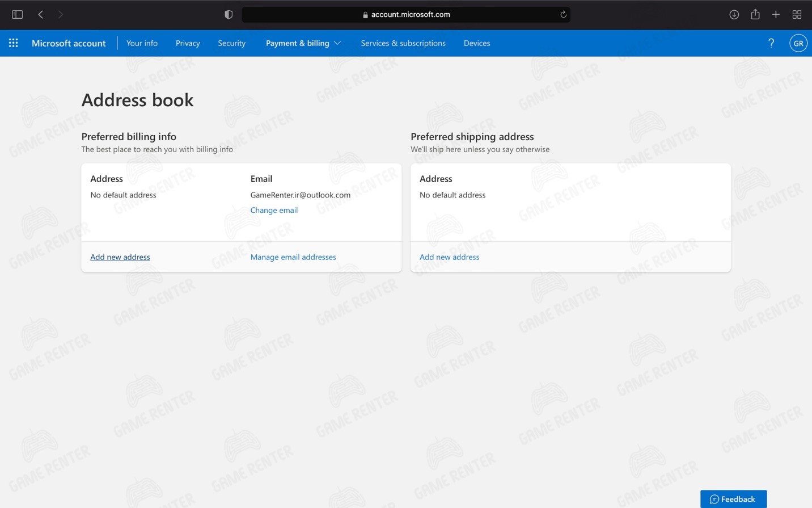Open the GR account profile avatar
This screenshot has height=508, width=812.
coord(798,43)
